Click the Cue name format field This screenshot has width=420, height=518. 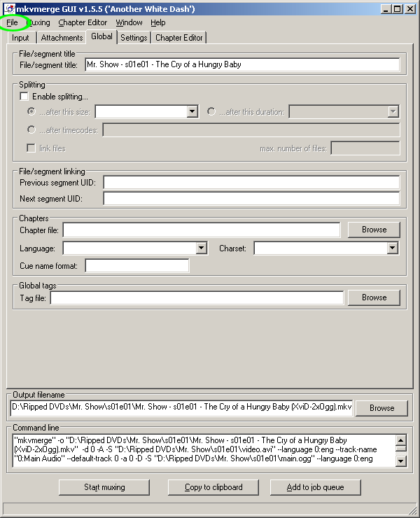point(137,265)
